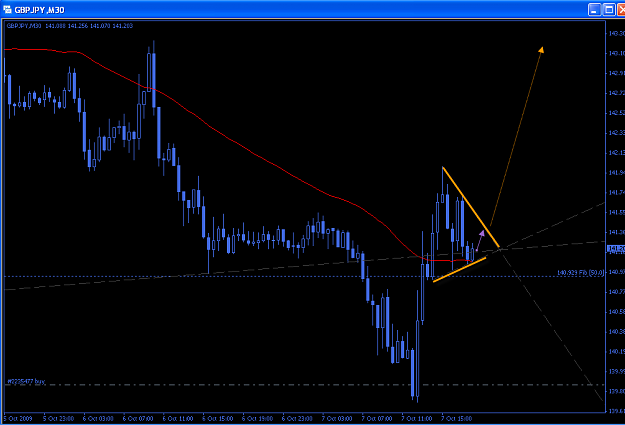Select the lower orange triangle trendline
The image size is (625, 425).
[459, 270]
